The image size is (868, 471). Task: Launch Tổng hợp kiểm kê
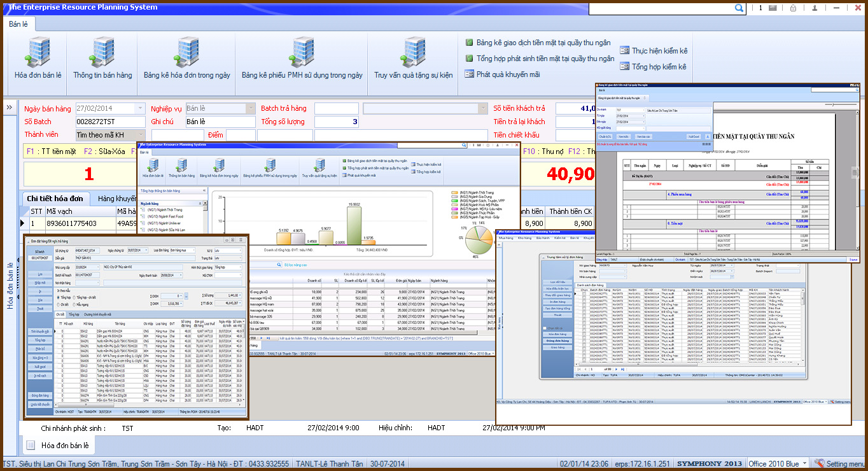[653, 67]
